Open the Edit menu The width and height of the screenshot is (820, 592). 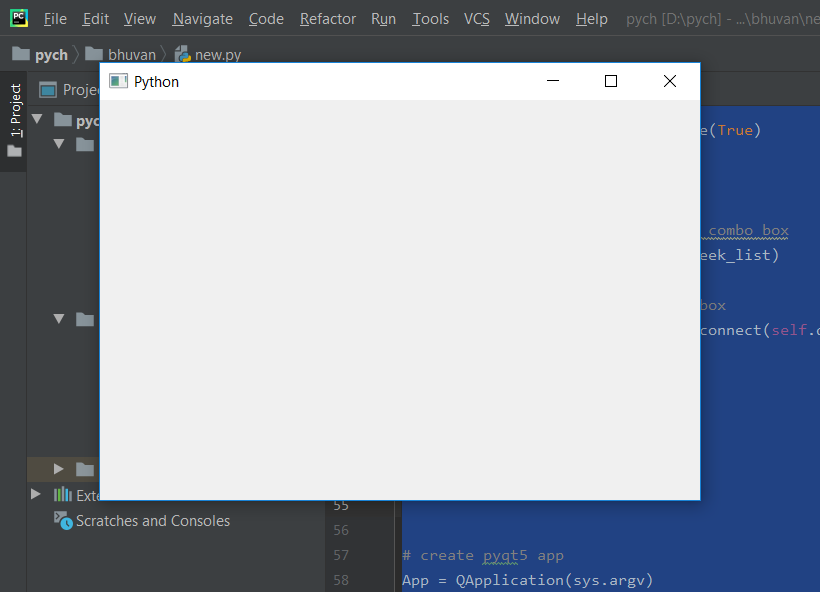point(96,19)
